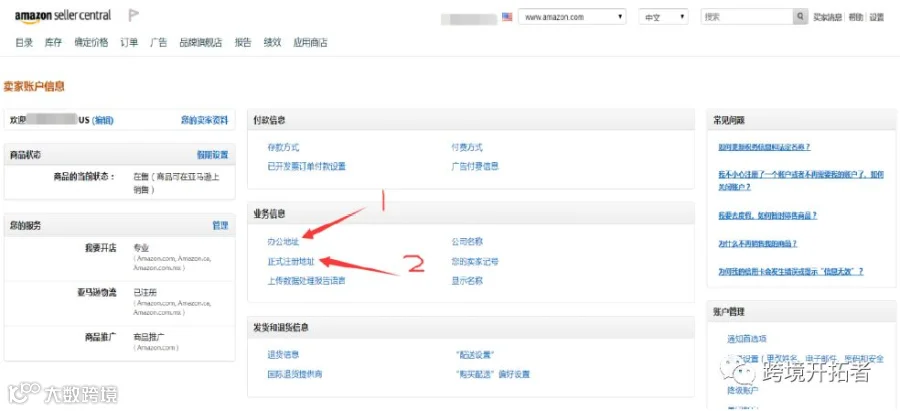Click the 商品推广 service row label
The image size is (900, 411).
(x=100, y=337)
